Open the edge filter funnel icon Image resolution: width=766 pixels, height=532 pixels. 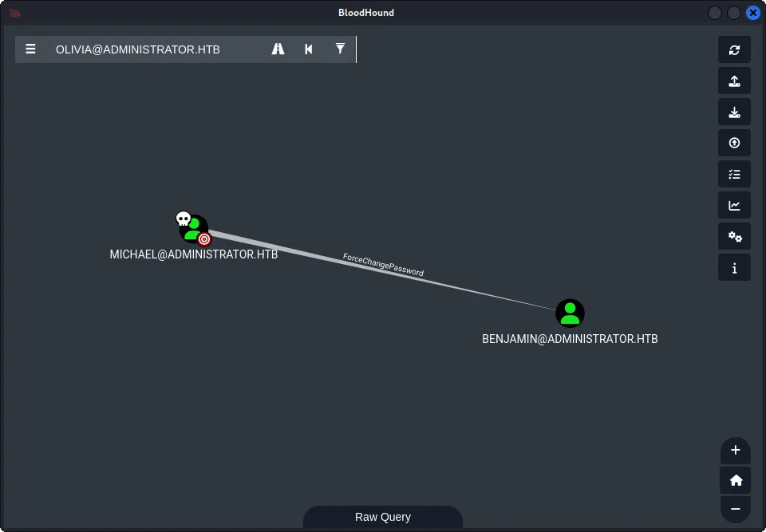[x=340, y=49]
